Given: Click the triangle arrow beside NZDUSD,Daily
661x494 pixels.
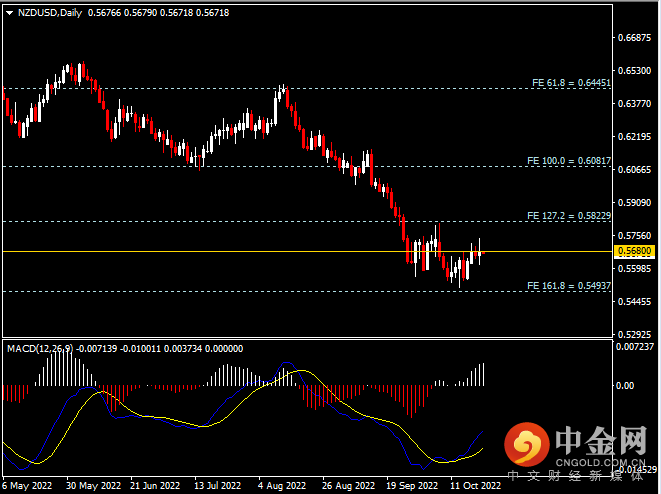Looking at the screenshot, I should click(x=9, y=13).
